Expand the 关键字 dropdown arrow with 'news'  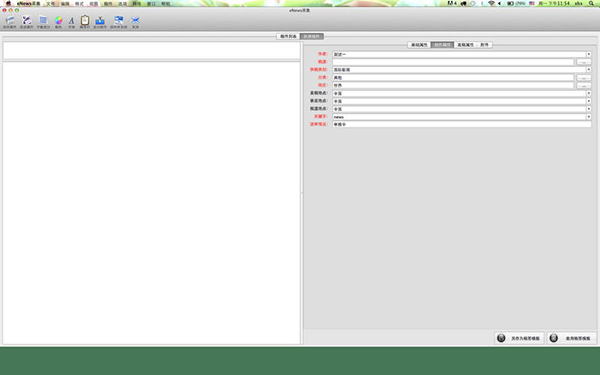589,117
